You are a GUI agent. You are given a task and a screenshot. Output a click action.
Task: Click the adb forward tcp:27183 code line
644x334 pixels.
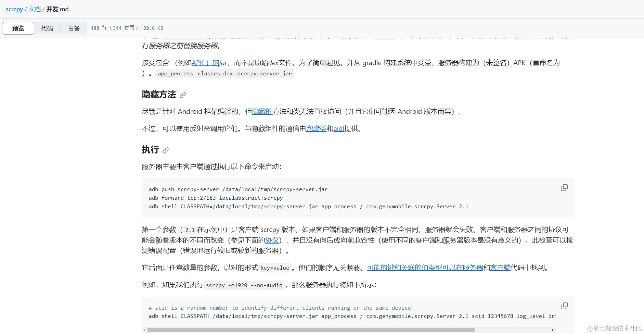(x=216, y=198)
